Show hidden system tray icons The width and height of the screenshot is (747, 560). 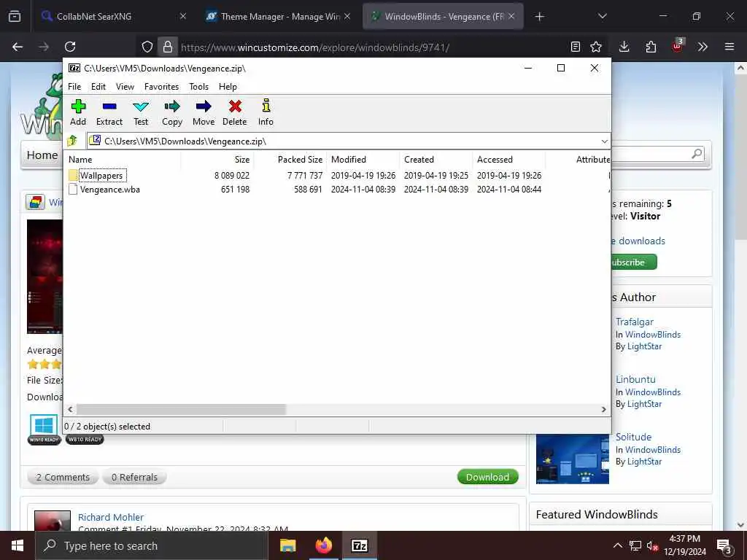[x=617, y=545]
